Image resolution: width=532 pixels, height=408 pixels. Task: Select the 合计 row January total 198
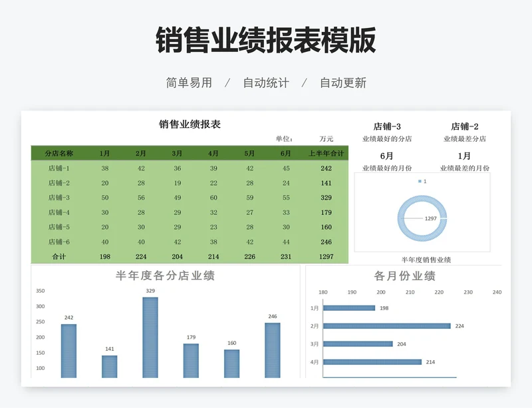coord(105,256)
